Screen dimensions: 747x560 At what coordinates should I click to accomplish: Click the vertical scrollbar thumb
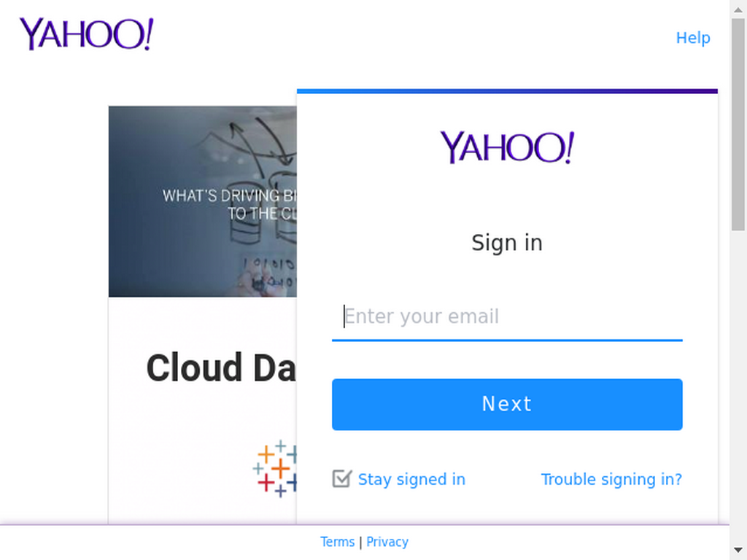click(x=738, y=124)
